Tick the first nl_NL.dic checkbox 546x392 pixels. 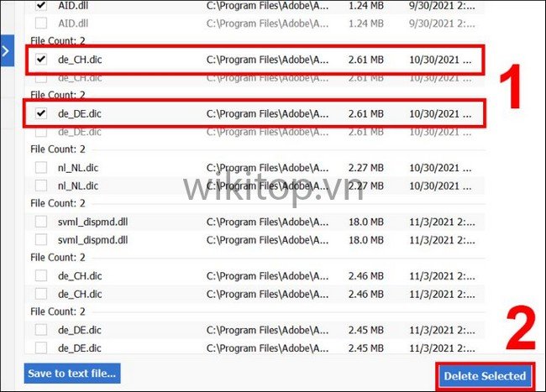[x=41, y=167]
